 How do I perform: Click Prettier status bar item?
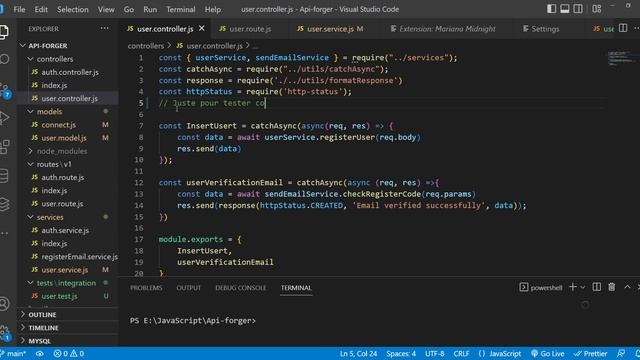coord(591,353)
